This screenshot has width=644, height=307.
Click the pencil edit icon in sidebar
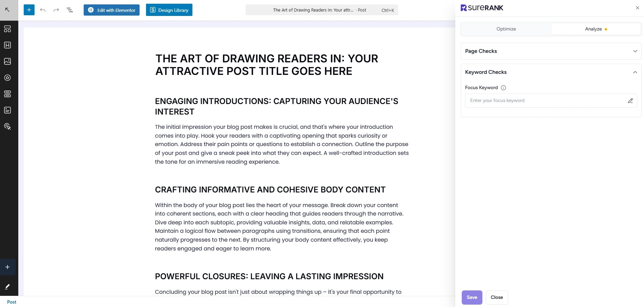coord(7,287)
